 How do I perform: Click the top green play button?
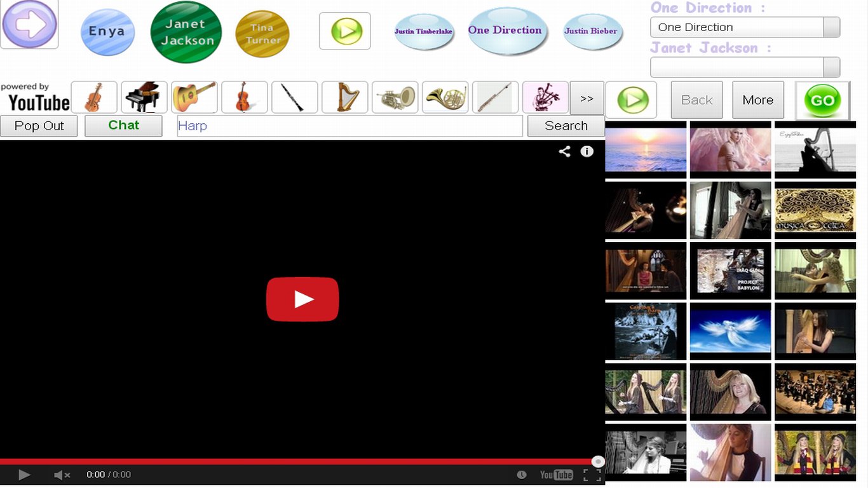pos(345,30)
